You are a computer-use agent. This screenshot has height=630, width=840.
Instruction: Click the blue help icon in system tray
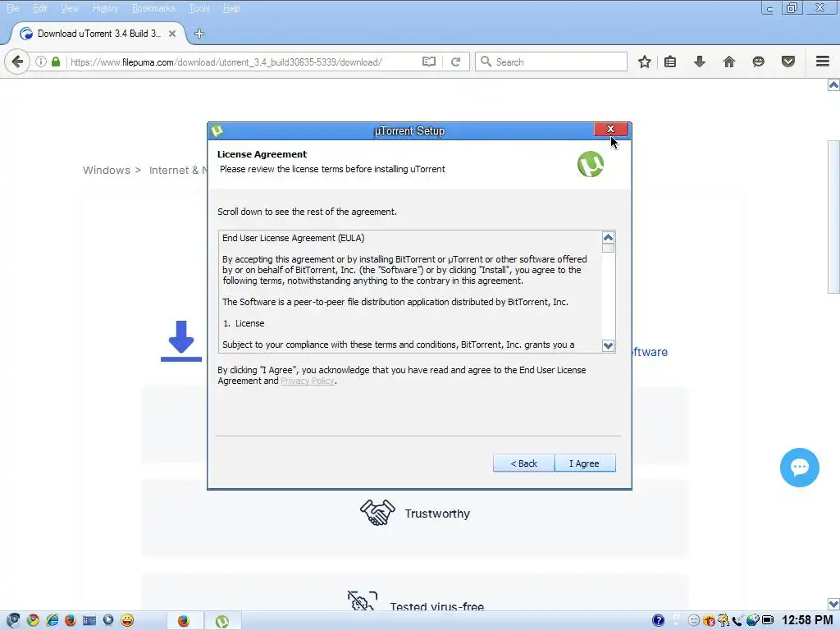pos(659,620)
